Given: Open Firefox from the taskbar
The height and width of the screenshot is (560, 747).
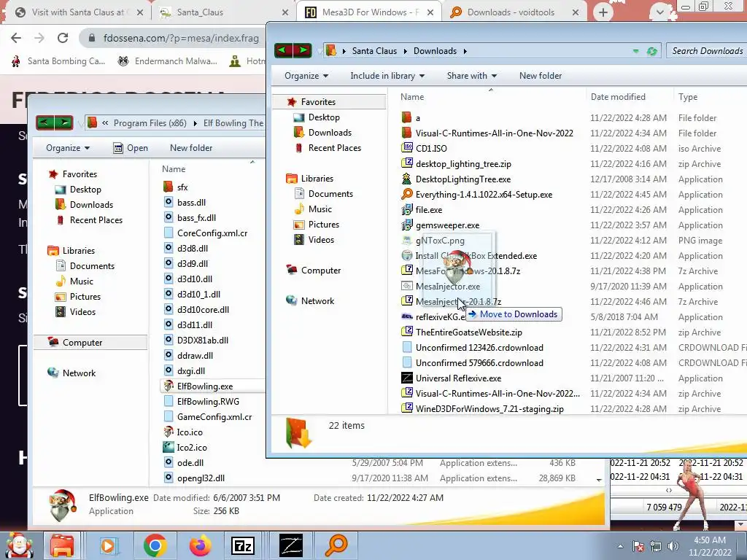Looking at the screenshot, I should point(201,545).
